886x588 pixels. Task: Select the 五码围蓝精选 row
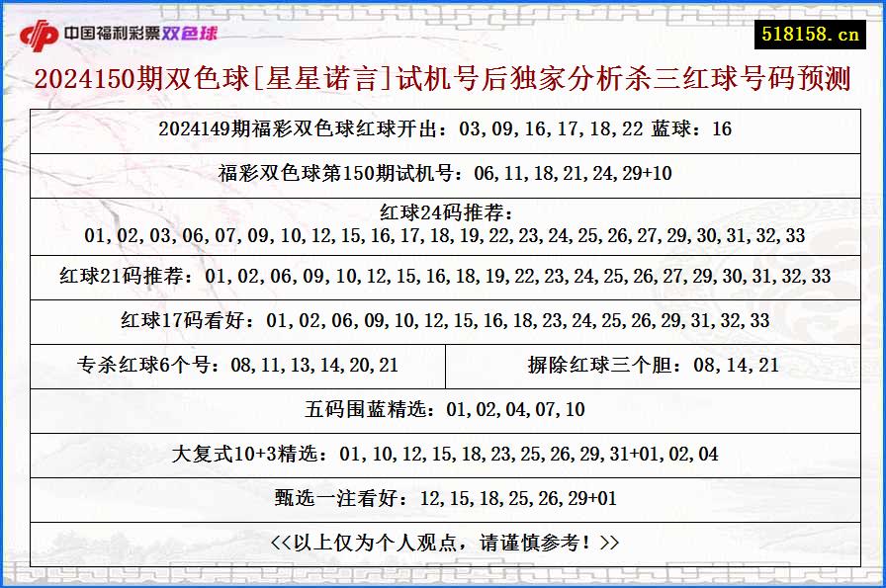click(x=442, y=410)
